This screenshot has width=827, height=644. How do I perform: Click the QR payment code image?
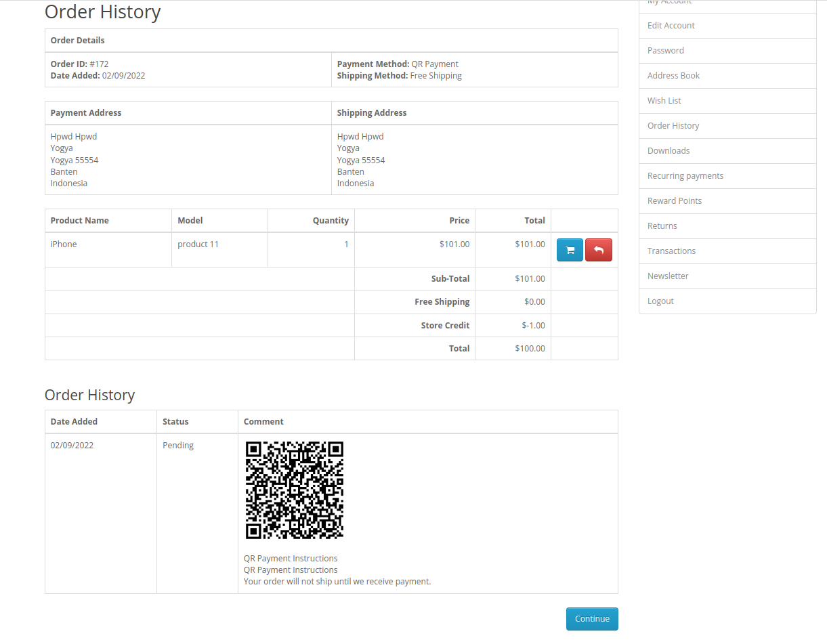[x=294, y=490]
